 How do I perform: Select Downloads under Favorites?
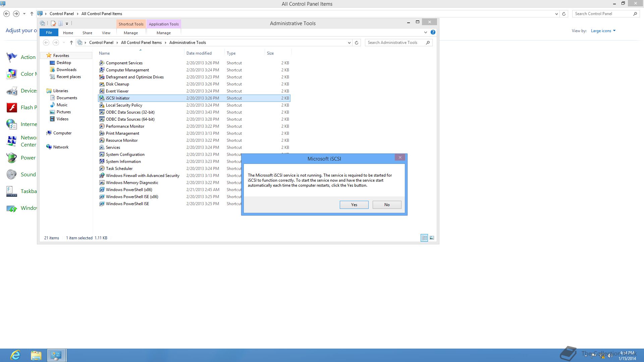point(66,70)
